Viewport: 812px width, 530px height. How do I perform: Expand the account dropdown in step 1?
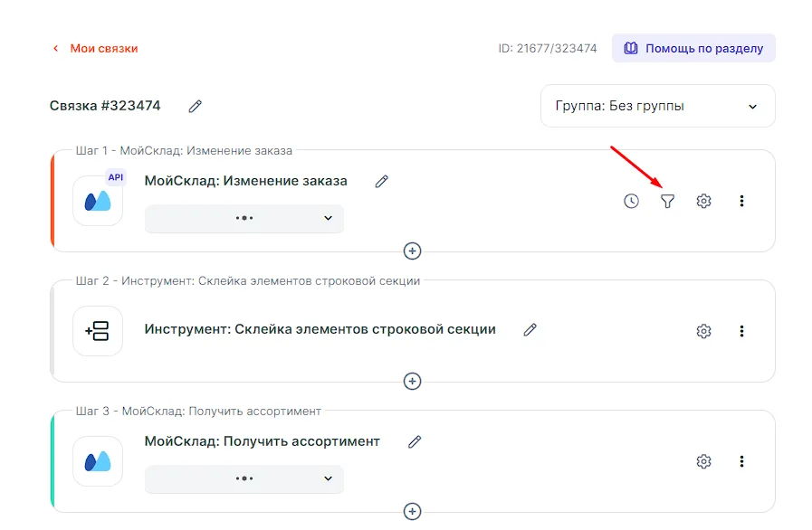pyautogui.click(x=244, y=218)
